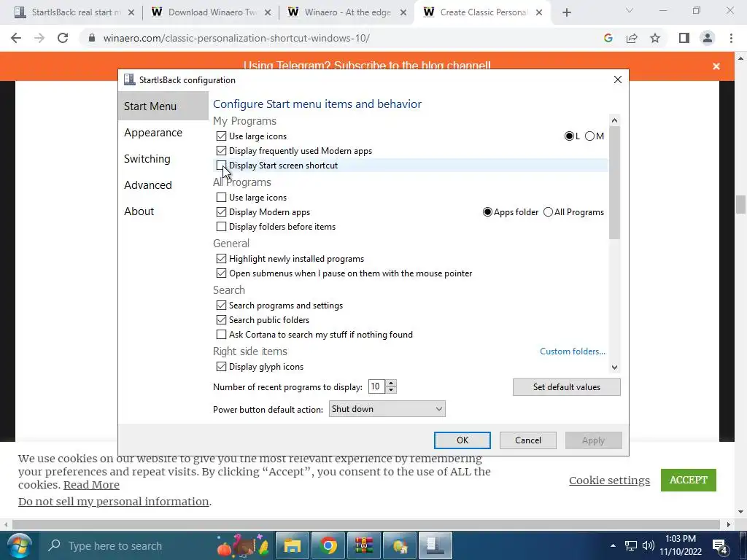Select the Start Menu section
Screen dimensions: 747x560
point(163,106)
